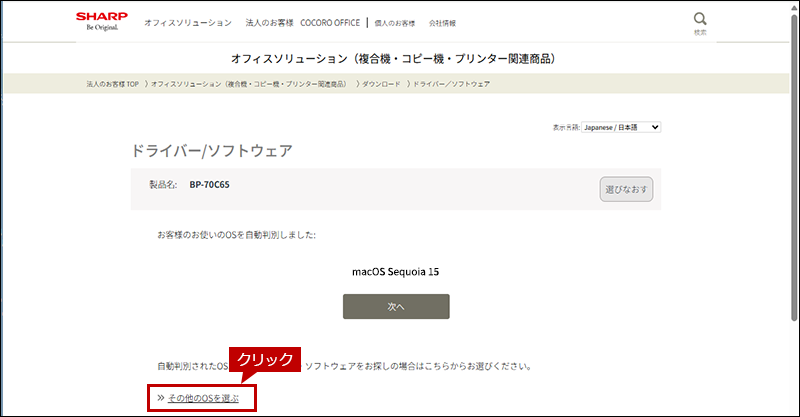Click the BP-70C65 product name

click(x=210, y=185)
